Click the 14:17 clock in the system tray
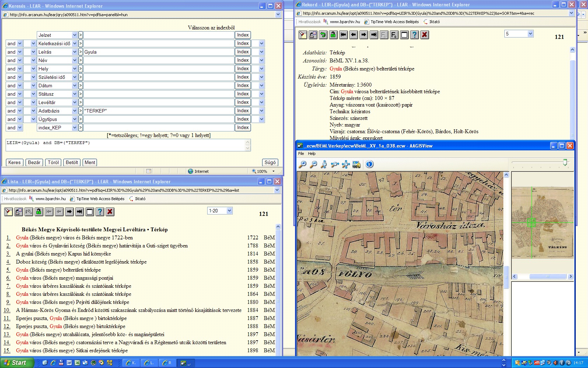Screen dimensions: 588x368 tap(579, 363)
